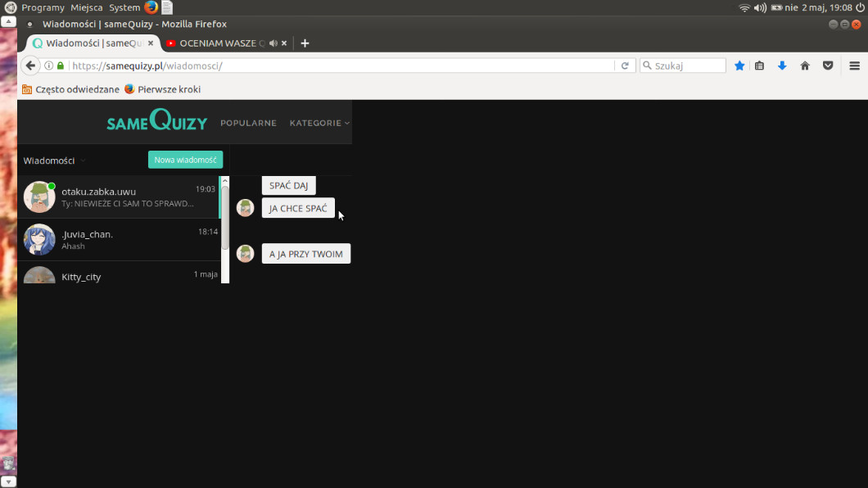Go to Firefox home page icon
Image resolution: width=868 pixels, height=488 pixels.
tap(805, 66)
